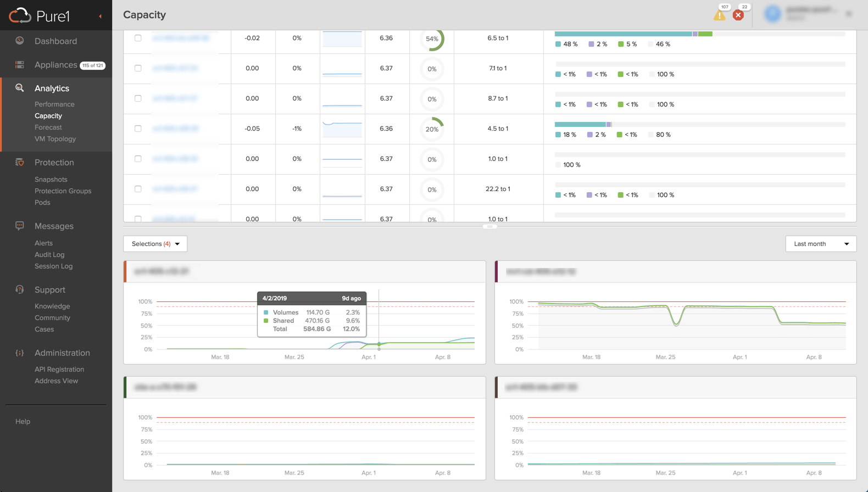Open the Selections (4) dropdown
This screenshot has width=868, height=492.
[x=155, y=244]
